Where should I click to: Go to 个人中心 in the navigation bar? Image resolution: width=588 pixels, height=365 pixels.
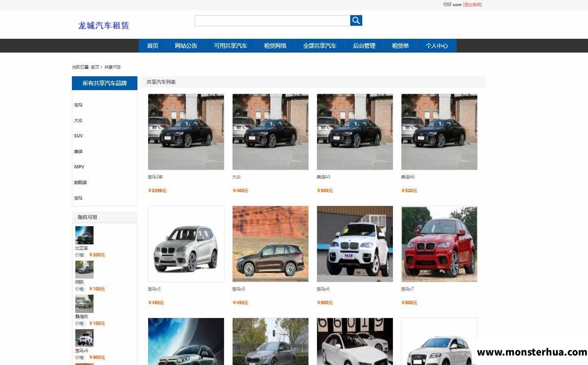point(437,46)
